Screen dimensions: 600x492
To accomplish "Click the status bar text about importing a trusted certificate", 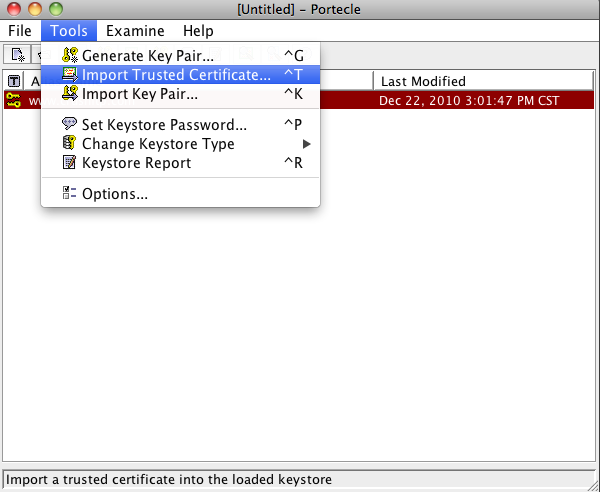I will [x=169, y=479].
